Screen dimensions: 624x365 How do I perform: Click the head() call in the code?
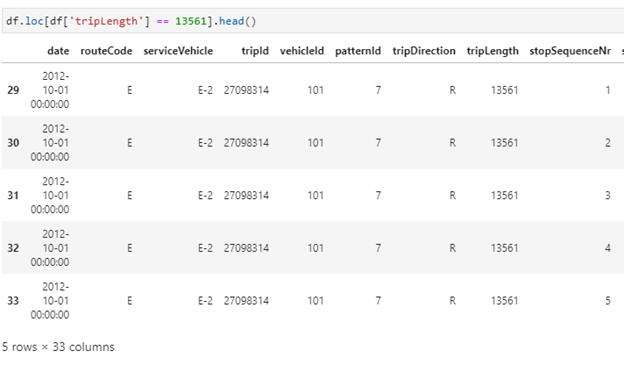(x=237, y=21)
